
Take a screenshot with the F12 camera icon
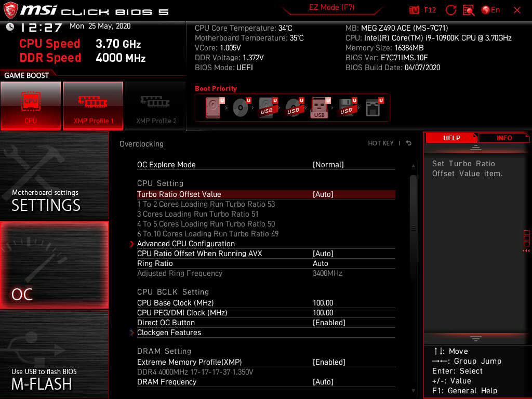coord(414,10)
